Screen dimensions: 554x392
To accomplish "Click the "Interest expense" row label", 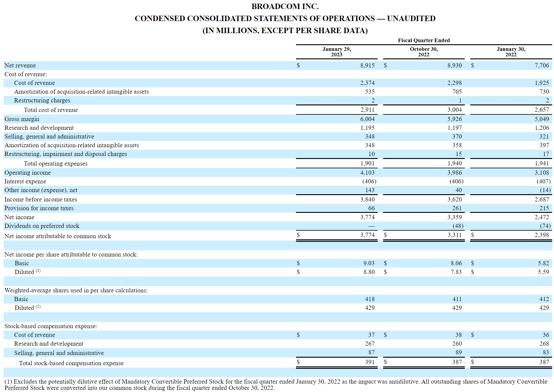I will (x=25, y=181).
